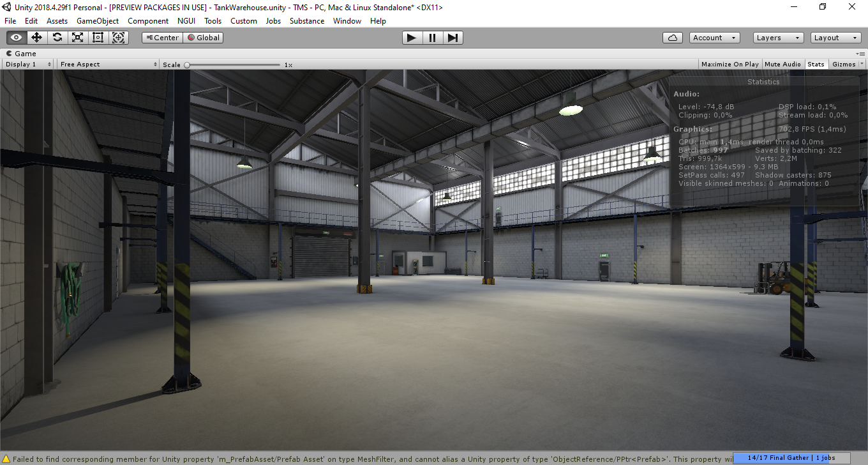Open the Account dropdown
The width and height of the screenshot is (868, 465).
pyautogui.click(x=714, y=38)
